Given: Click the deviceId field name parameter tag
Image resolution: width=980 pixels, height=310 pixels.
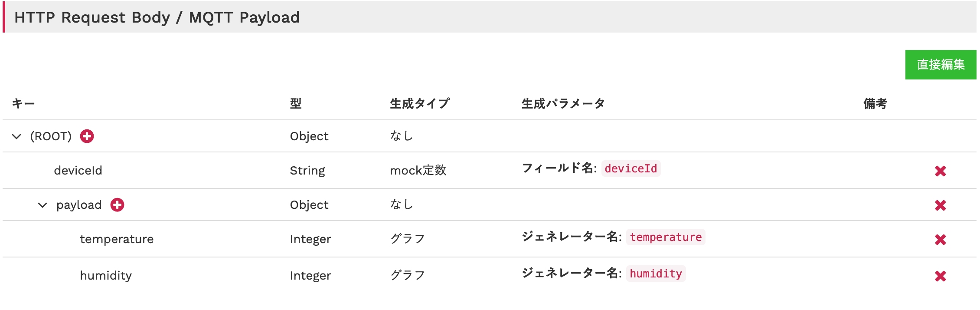Looking at the screenshot, I should click(630, 168).
